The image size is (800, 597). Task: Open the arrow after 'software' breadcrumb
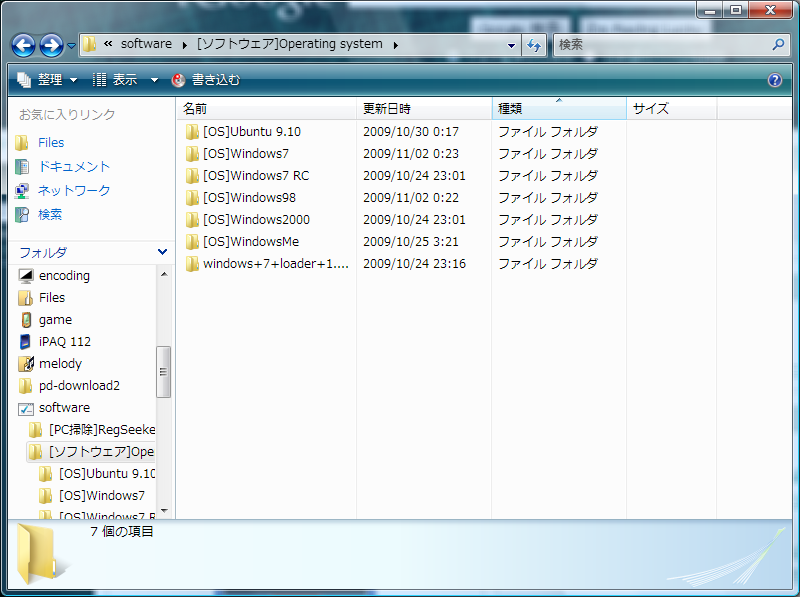(185, 45)
